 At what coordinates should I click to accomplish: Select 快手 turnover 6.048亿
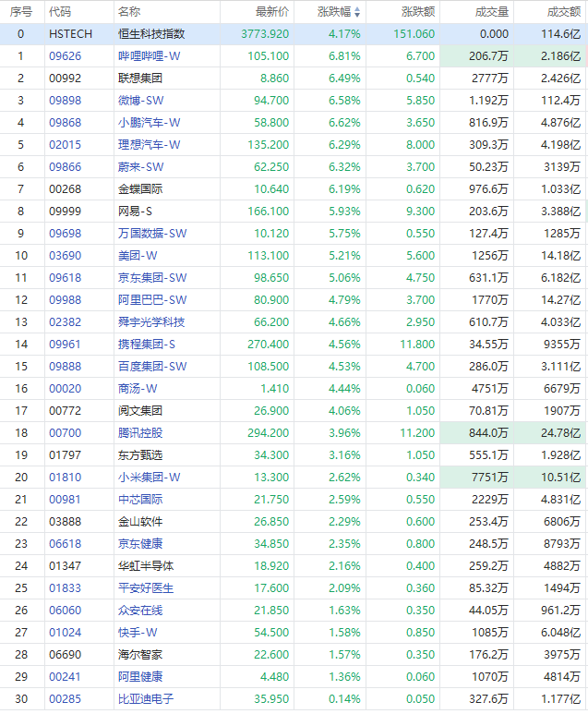560,633
